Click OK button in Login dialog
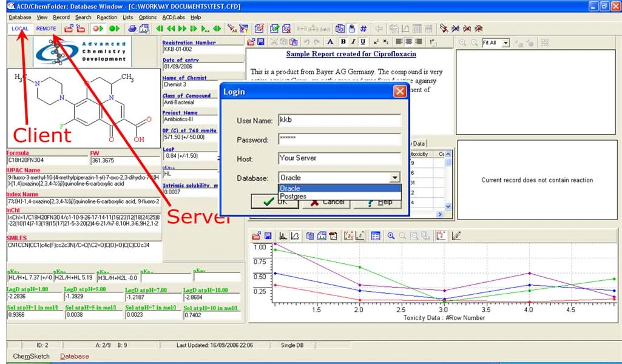The width and height of the screenshot is (622, 364). click(x=275, y=202)
